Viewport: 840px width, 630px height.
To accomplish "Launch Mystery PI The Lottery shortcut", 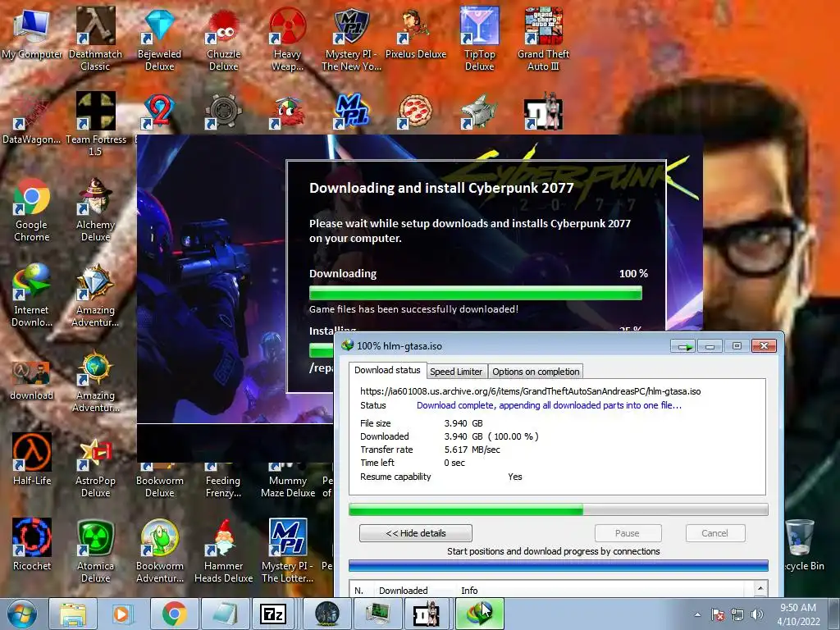I will [x=288, y=550].
